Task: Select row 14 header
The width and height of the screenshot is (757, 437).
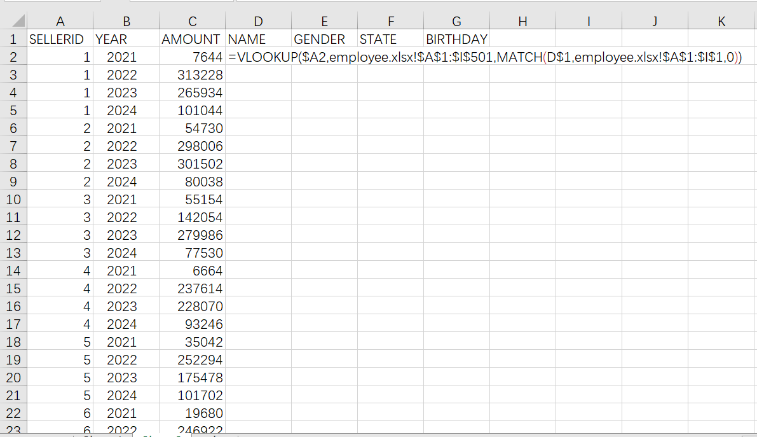Action: [13, 271]
